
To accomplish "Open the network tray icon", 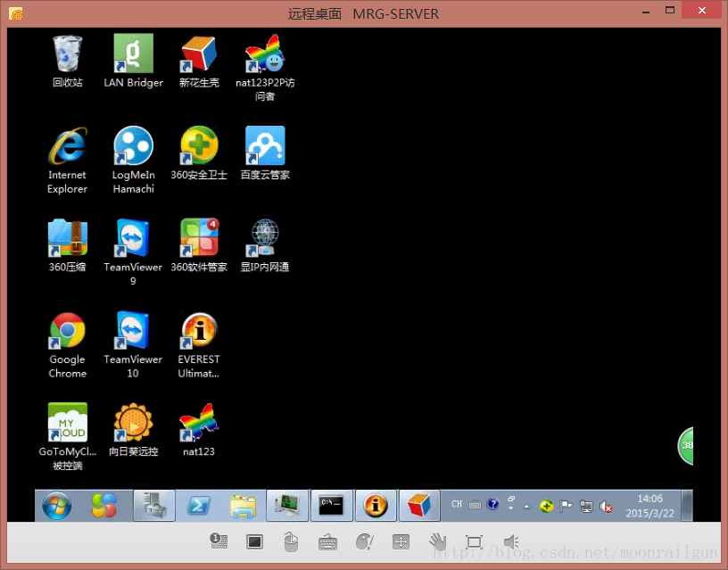I will [586, 507].
